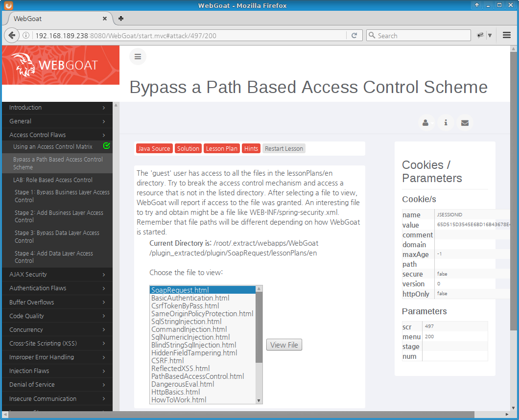Click the browser URL address bar

point(189,35)
